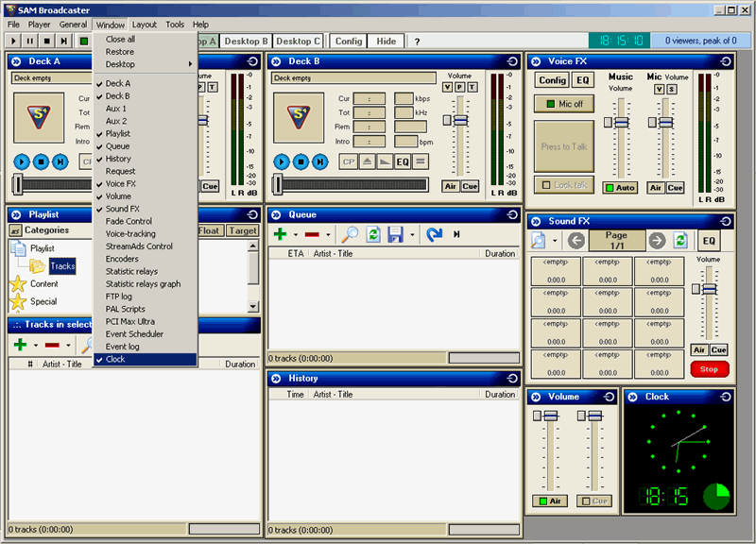
Task: Click the main toolbar pause icon
Action: point(30,42)
